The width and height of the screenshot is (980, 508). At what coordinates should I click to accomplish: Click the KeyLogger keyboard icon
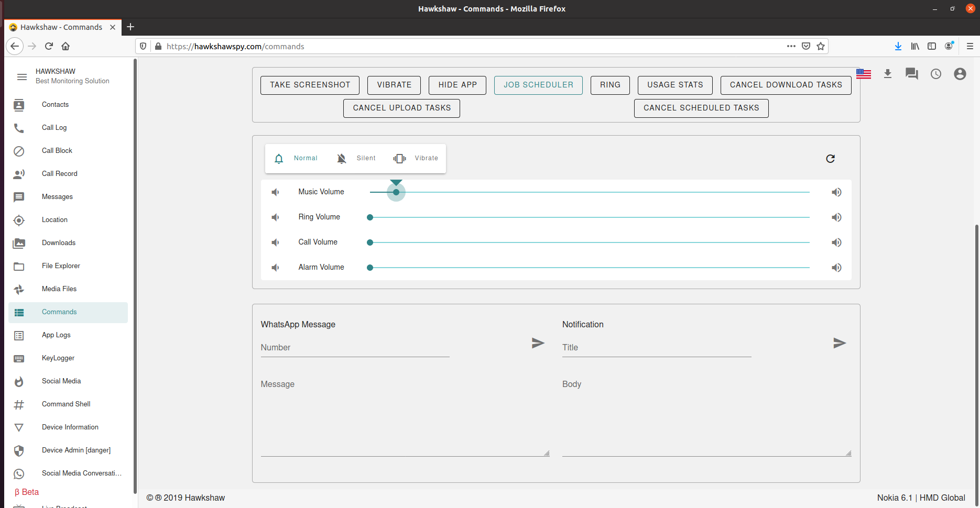point(19,359)
